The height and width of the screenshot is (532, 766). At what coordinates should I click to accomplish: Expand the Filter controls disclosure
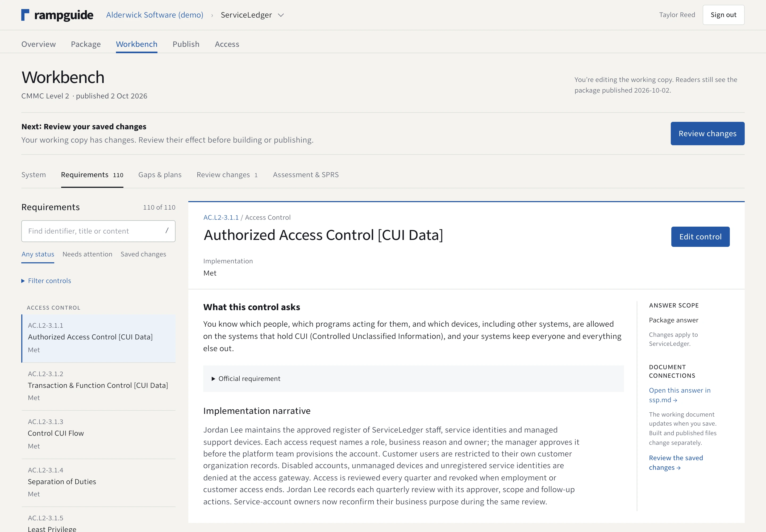(x=46, y=281)
